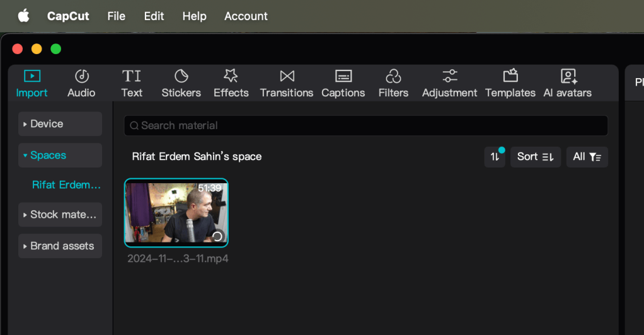The image size is (644, 335).
Task: Open the Captions icon
Action: (x=343, y=76)
